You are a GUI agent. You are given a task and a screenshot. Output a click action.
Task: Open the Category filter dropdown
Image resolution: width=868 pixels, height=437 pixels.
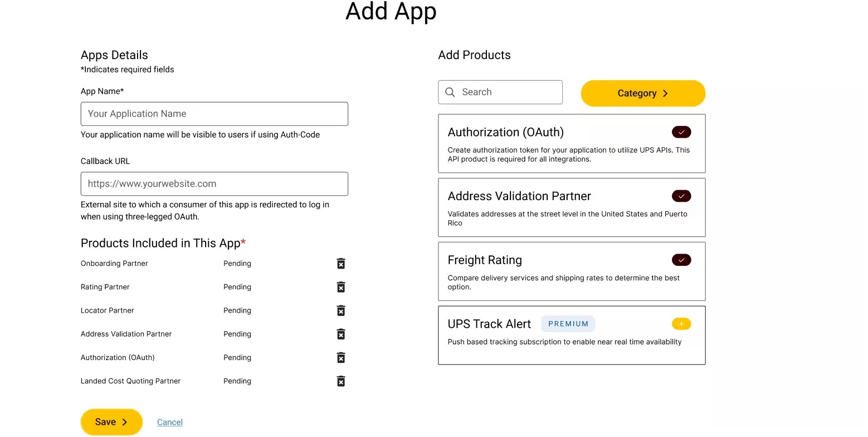(x=642, y=93)
